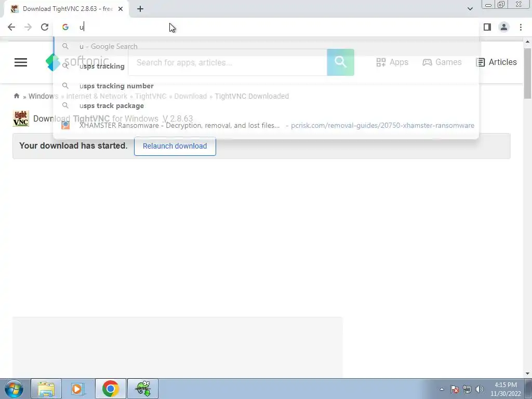
Task: Click the taskbar clock 4:15 PM
Action: pos(506,389)
